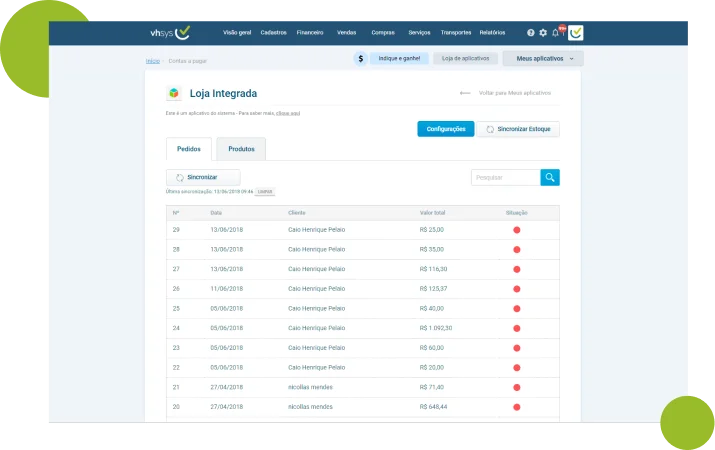Click value R$ 1.092,30

pos(436,328)
